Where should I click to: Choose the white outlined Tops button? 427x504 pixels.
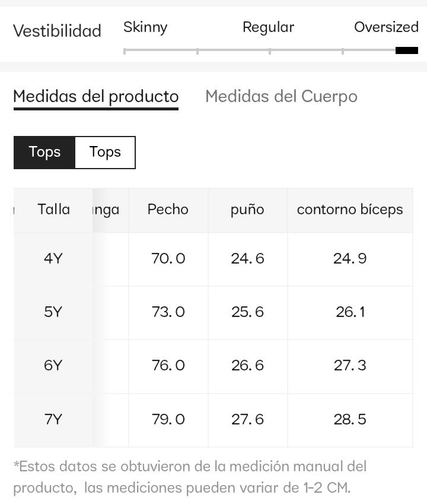[x=105, y=152]
